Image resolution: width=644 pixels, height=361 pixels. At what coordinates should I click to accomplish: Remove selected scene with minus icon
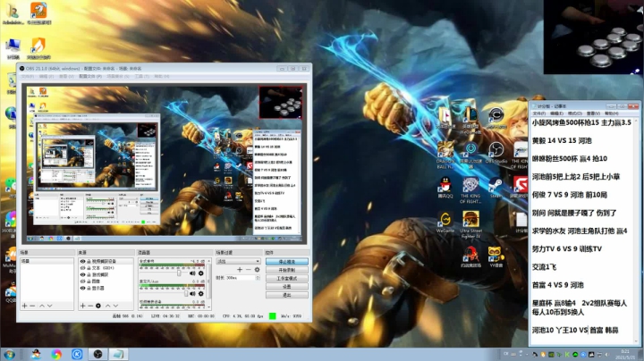[32, 306]
